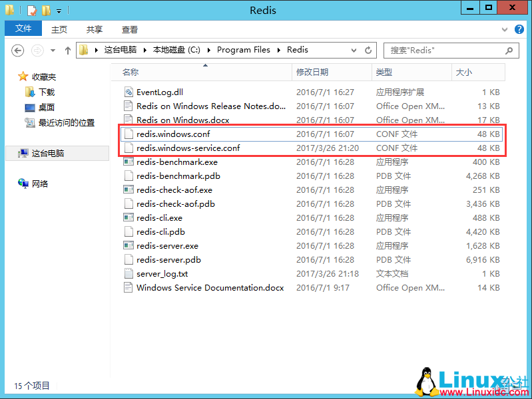This screenshot has height=399, width=532.
Task: Switch to the 查看 ribbon tab
Action: tap(129, 29)
